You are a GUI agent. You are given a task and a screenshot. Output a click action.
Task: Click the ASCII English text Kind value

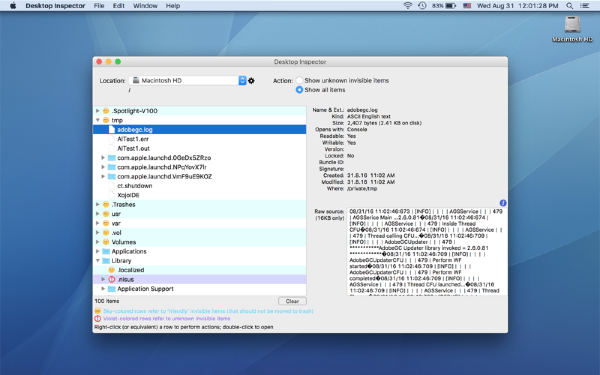coord(369,116)
